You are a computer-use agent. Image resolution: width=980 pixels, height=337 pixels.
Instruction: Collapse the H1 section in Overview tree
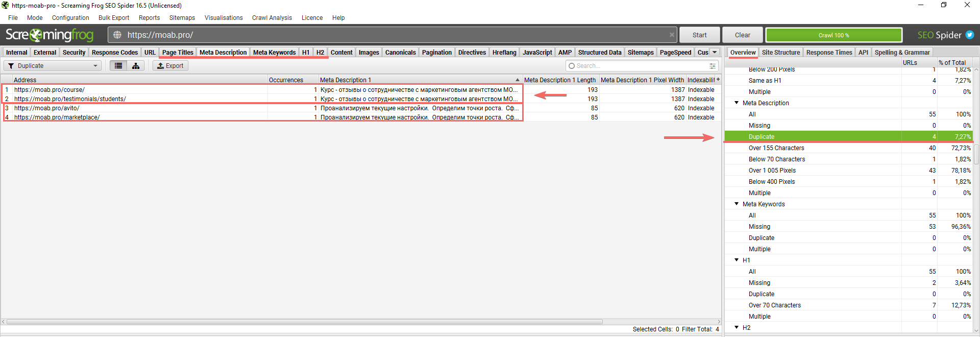[x=737, y=260]
